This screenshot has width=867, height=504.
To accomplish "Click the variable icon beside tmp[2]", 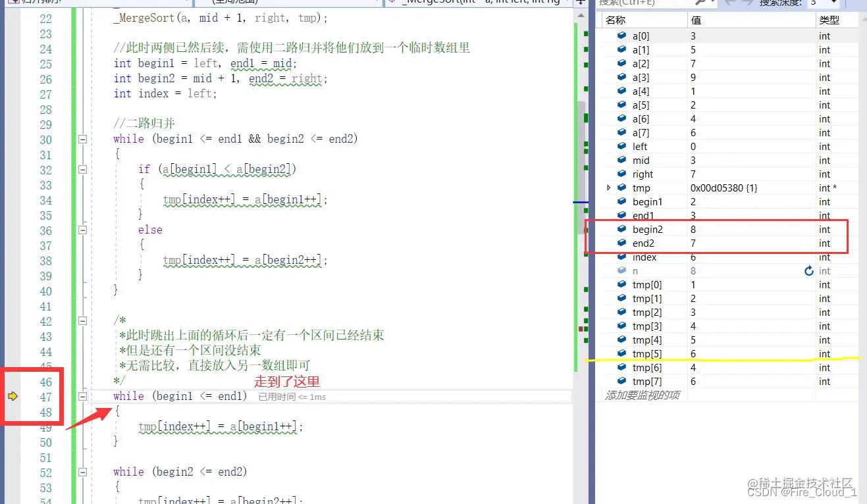I will [x=621, y=312].
